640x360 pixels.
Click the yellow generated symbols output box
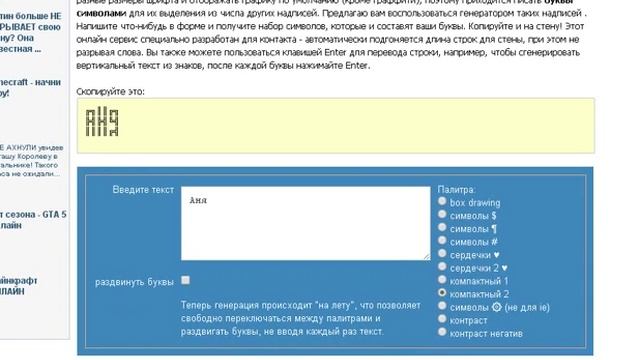[x=336, y=126]
